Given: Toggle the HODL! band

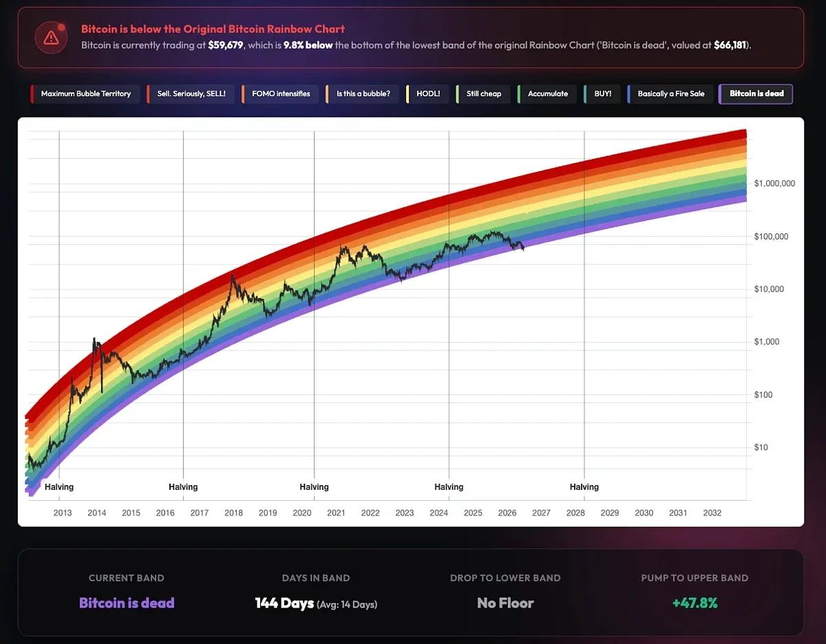Looking at the screenshot, I should click(427, 94).
